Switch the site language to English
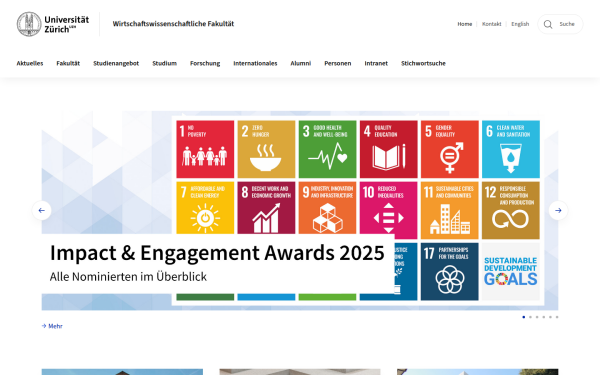The width and height of the screenshot is (600, 375). click(520, 24)
